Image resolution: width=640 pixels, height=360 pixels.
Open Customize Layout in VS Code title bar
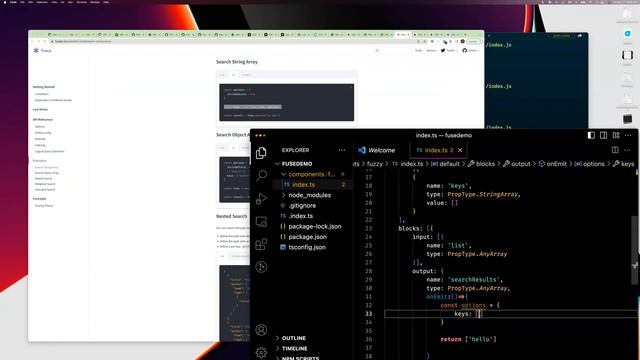pyautogui.click(x=616, y=135)
